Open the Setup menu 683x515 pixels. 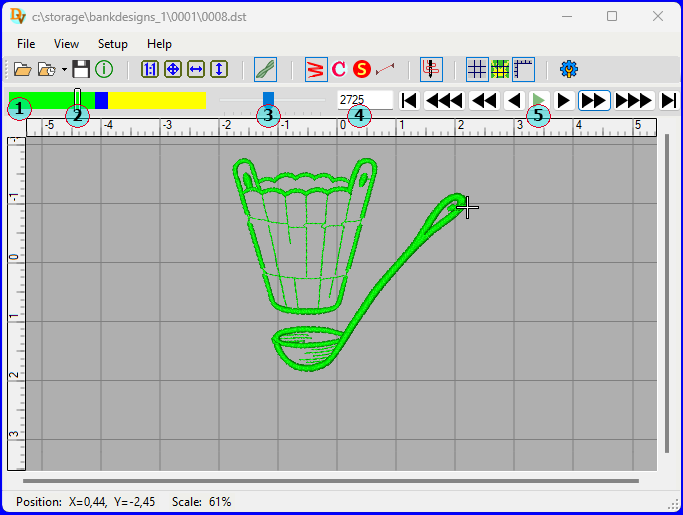[113, 44]
